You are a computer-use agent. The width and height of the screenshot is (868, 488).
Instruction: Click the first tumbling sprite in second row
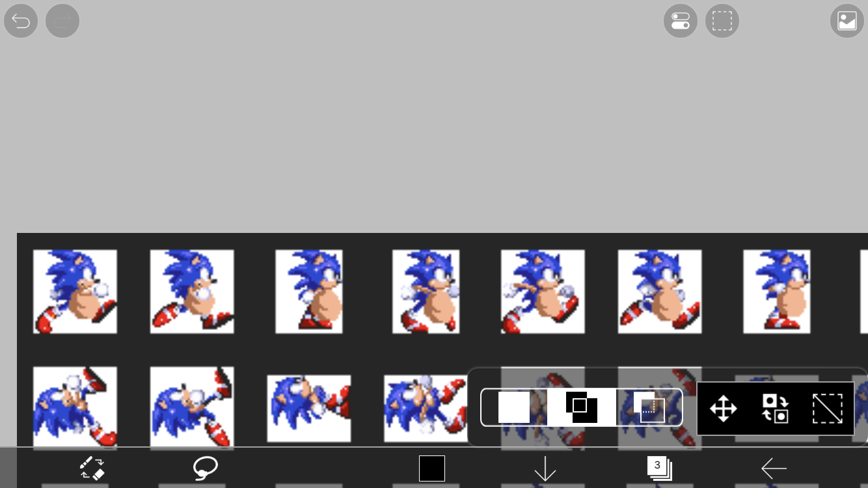click(x=75, y=408)
